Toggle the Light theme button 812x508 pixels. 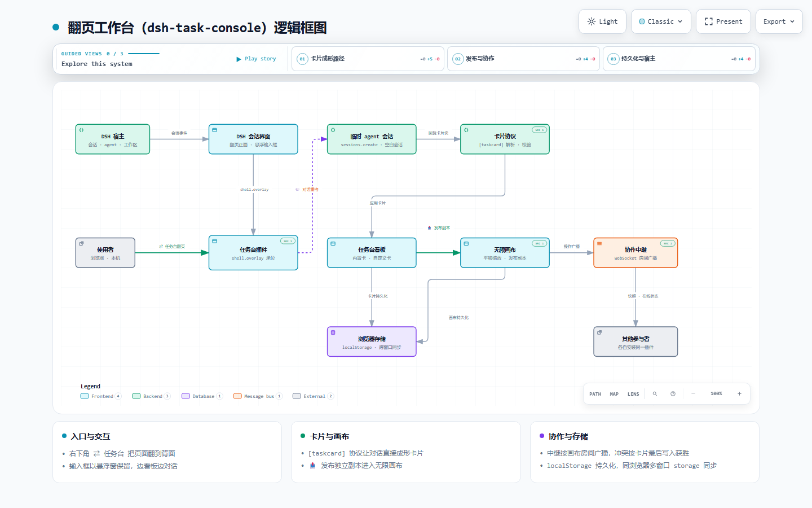click(x=602, y=21)
